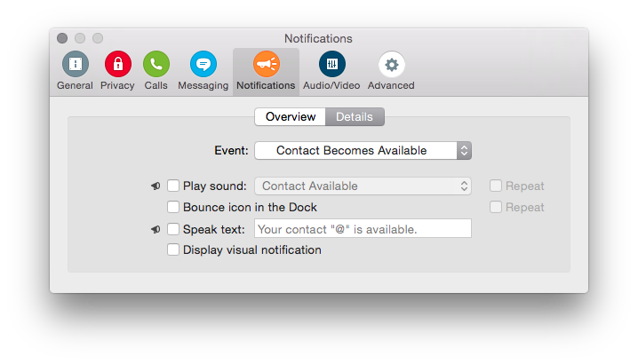Open the Contact Available sound dropdown
Viewport: 638px width, 364px height.
click(363, 186)
